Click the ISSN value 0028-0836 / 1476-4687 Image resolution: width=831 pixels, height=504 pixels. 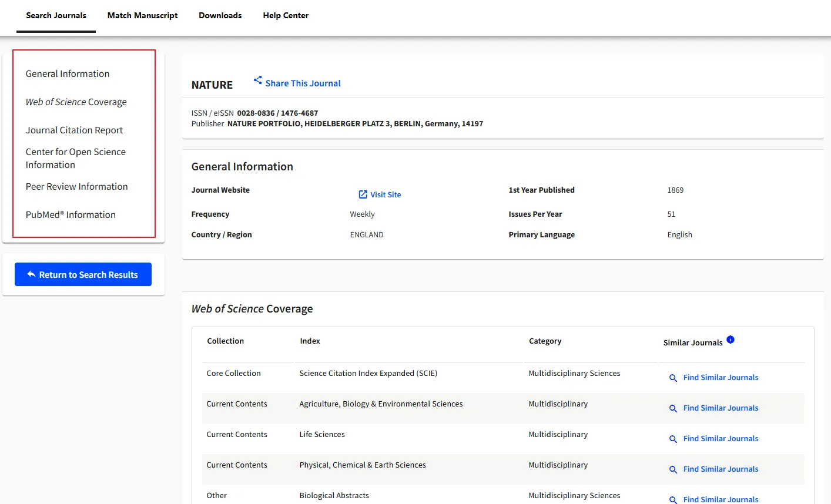click(x=277, y=113)
